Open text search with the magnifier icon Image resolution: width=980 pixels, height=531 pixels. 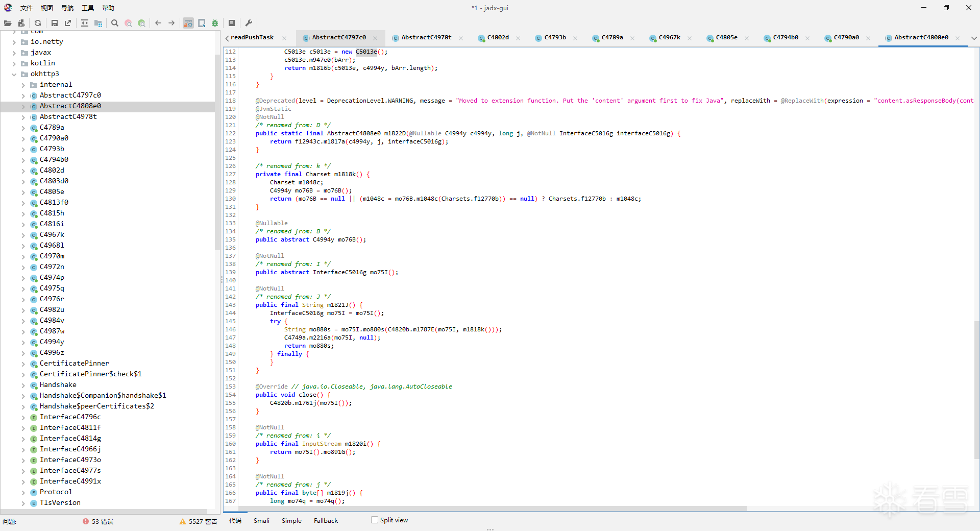tap(115, 23)
